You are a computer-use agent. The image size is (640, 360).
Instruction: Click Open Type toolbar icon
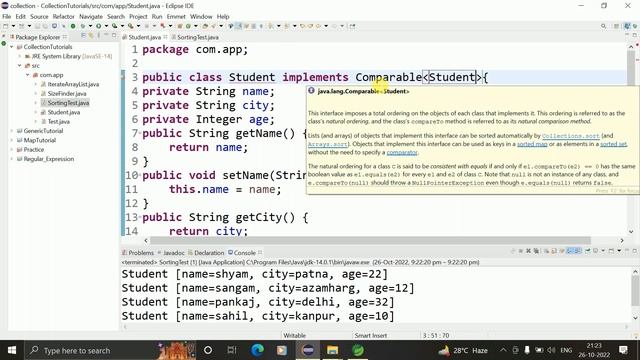(x=205, y=26)
